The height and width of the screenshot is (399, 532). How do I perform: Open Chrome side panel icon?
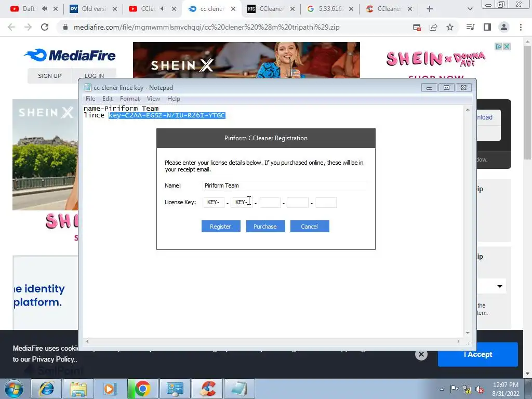pyautogui.click(x=487, y=27)
